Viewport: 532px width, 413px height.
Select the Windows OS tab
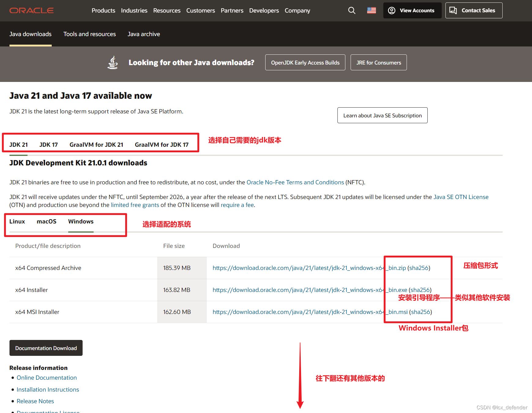tap(81, 221)
